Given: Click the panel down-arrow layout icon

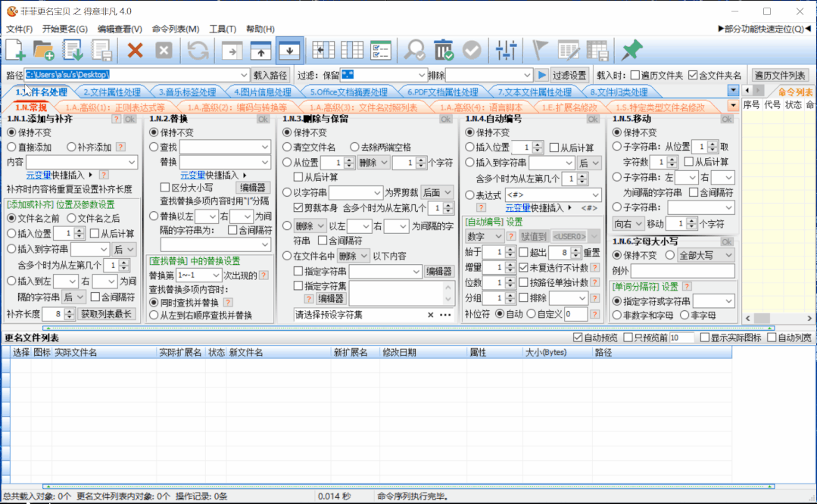Looking at the screenshot, I should point(289,50).
